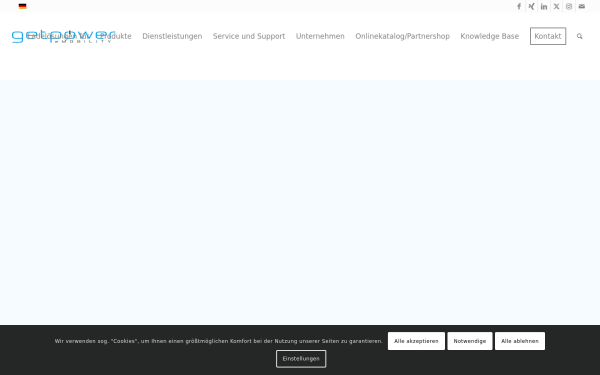Viewport: 600px width, 375px height.
Task: Choose the Notwendige cookies button
Action: click(470, 341)
